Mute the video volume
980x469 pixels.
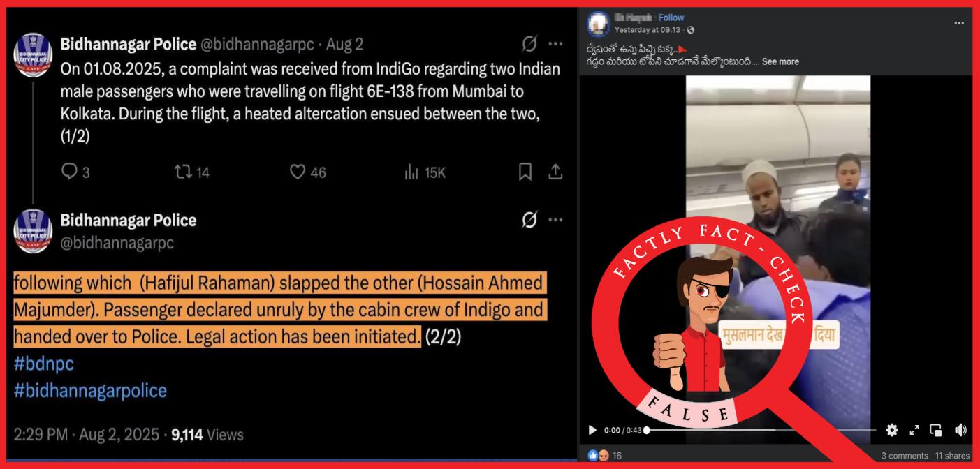coord(960,430)
